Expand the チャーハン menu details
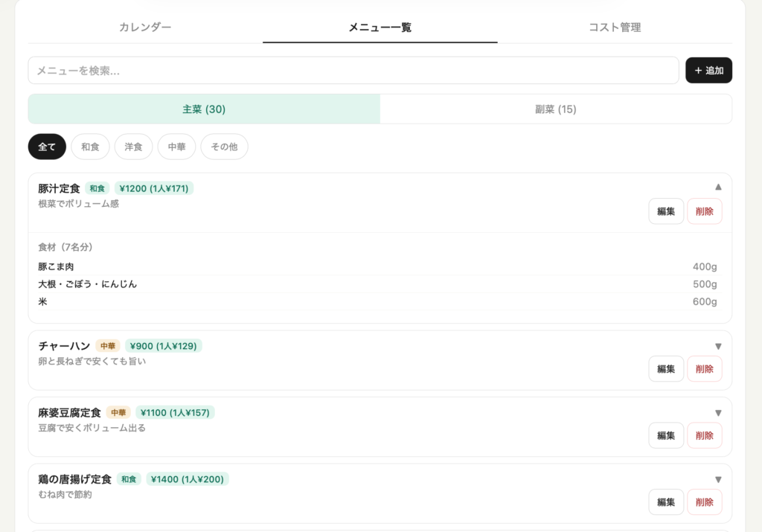The width and height of the screenshot is (762, 532). [x=718, y=346]
